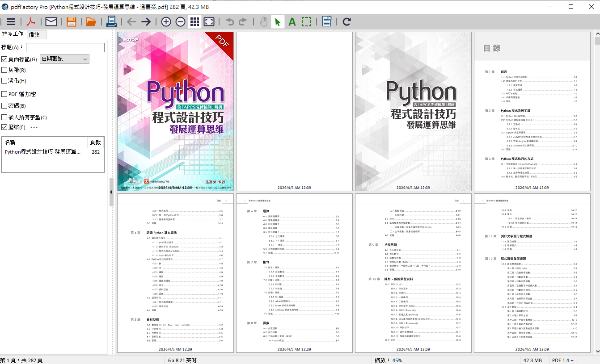The width and height of the screenshot is (600, 364).
Task: Click the refresh circular arrow icon
Action: click(x=346, y=21)
